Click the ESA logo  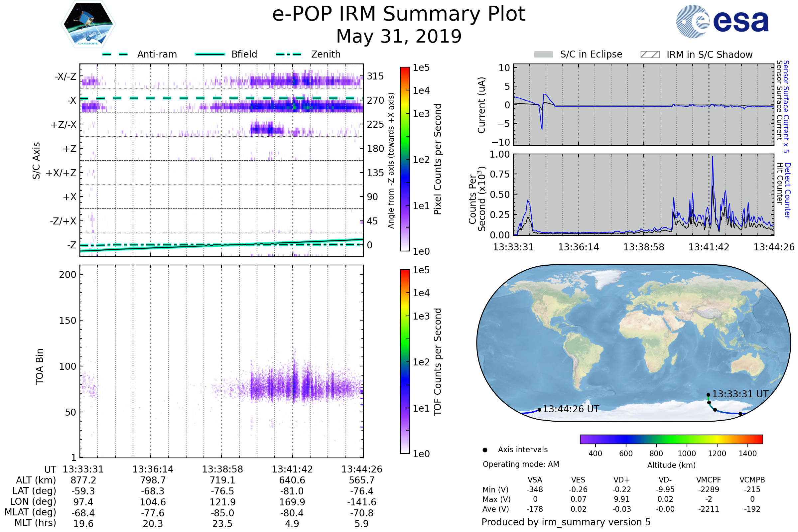pos(722,22)
